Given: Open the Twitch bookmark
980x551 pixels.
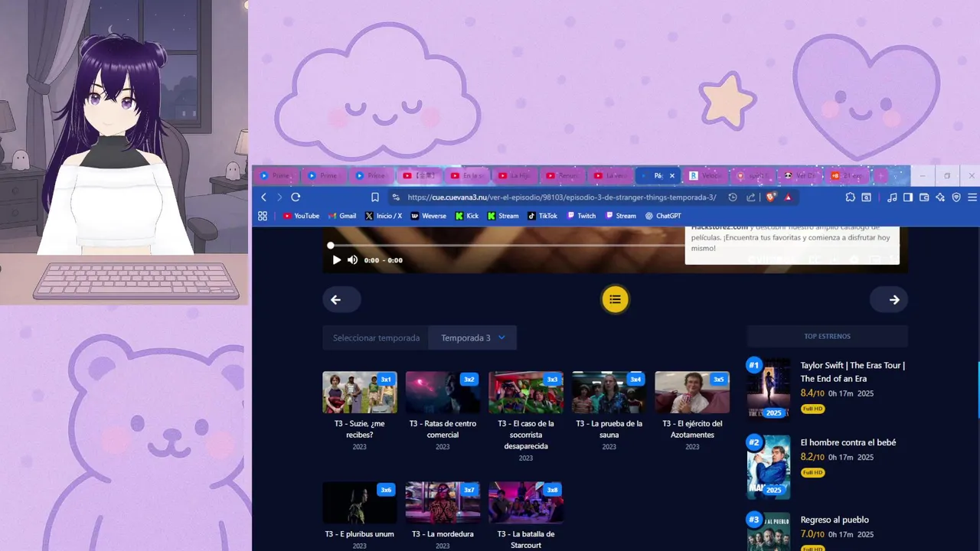Looking at the screenshot, I should 581,216.
